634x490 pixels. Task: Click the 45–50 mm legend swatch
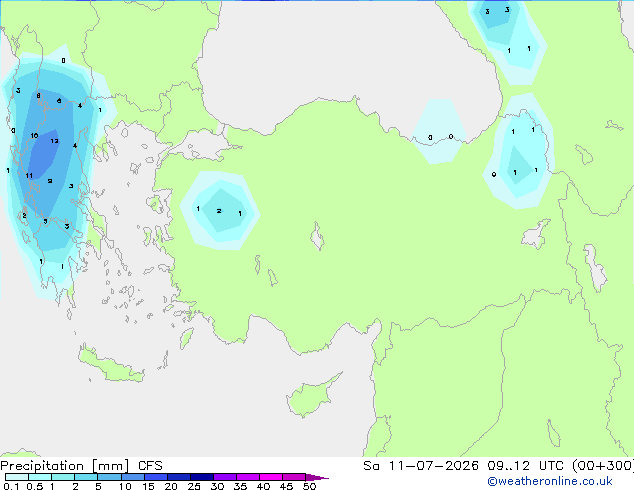click(294, 477)
